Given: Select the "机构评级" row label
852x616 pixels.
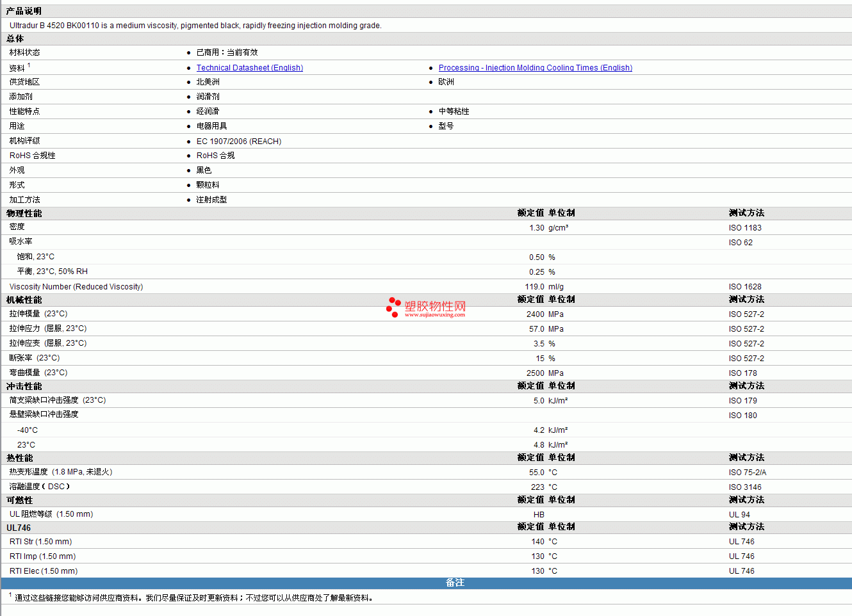Looking at the screenshot, I should (24, 141).
